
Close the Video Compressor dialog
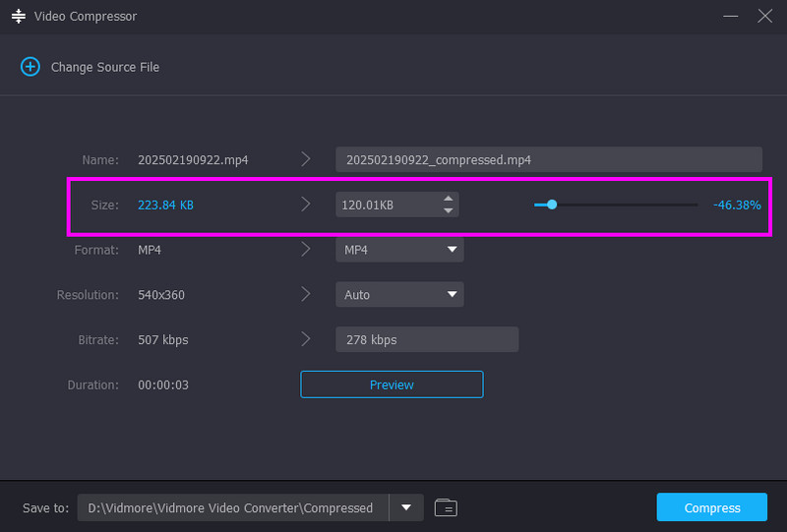[764, 16]
